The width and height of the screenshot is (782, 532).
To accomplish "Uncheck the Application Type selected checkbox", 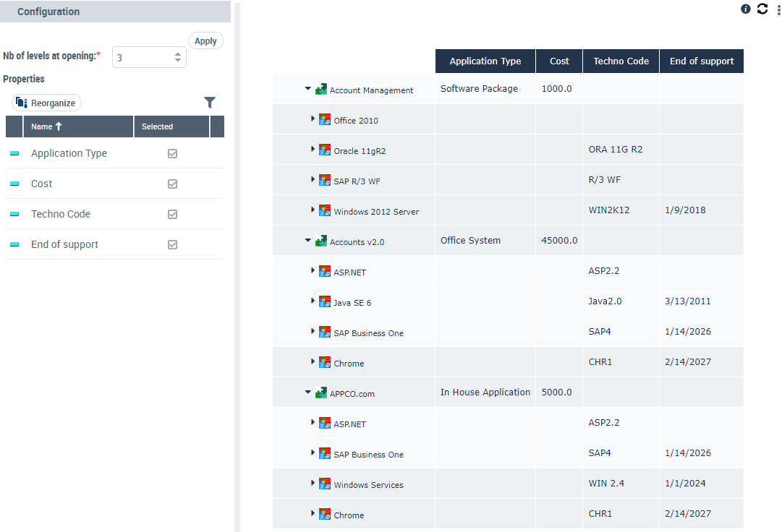I will [x=172, y=153].
